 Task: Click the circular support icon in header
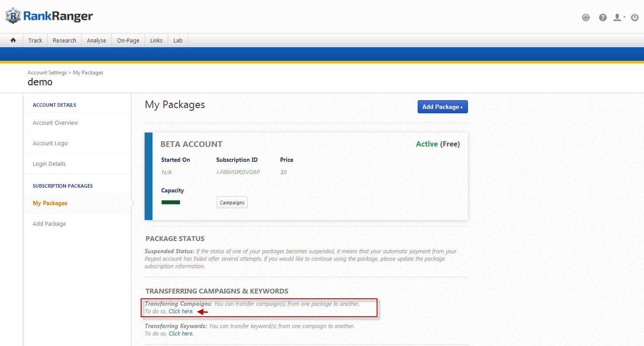click(586, 17)
